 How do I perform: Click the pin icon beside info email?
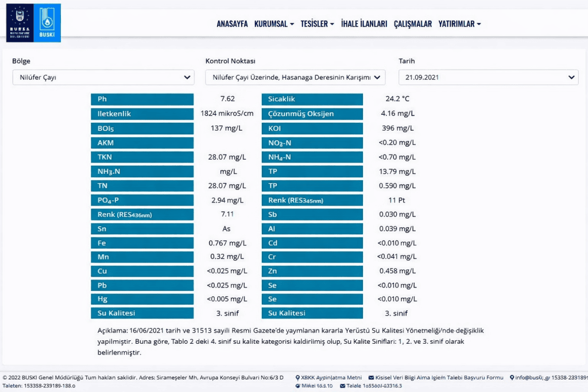[x=512, y=378]
